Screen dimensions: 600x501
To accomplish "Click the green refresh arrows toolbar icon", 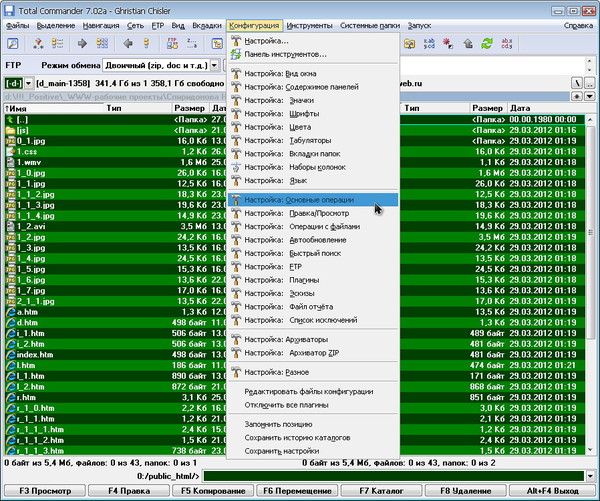I will tap(487, 44).
